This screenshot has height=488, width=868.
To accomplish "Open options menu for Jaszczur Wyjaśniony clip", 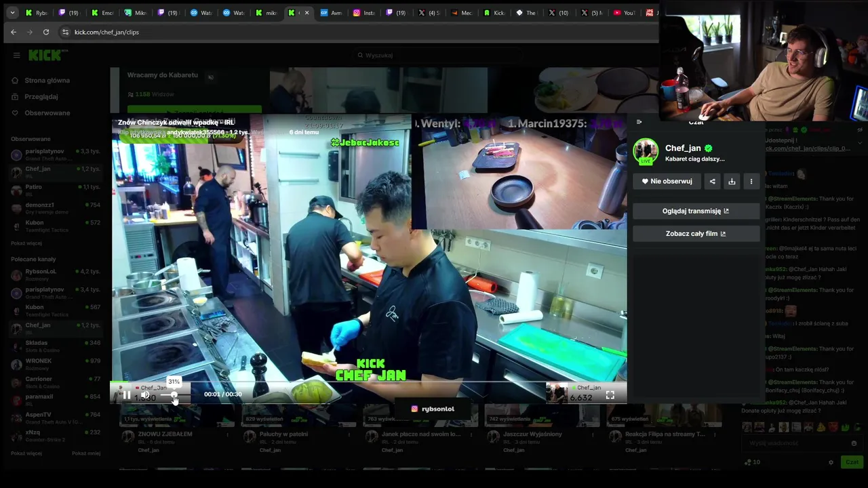I will [x=591, y=434].
